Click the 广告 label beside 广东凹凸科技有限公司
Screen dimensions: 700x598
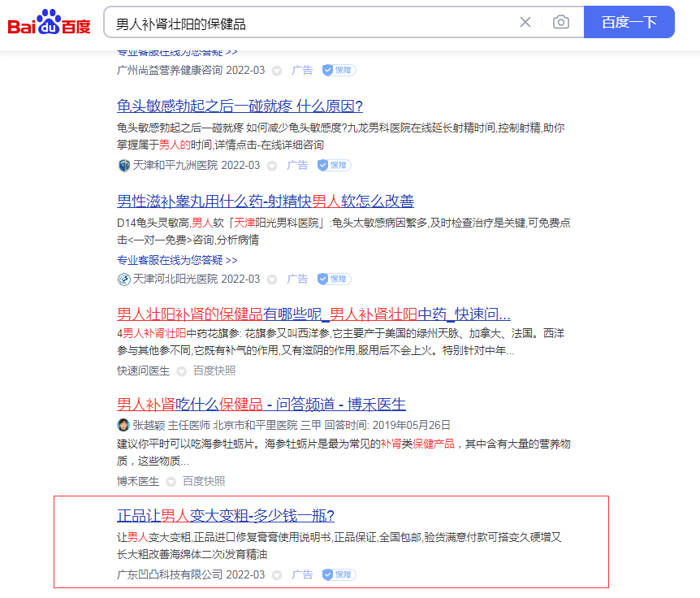[x=302, y=574]
